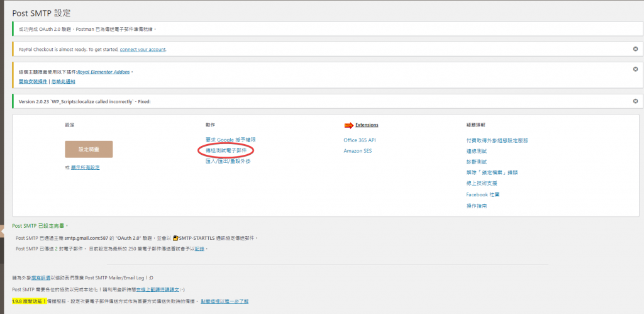The height and width of the screenshot is (314, 644).
Task: Open the Extensions heading link
Action: [367, 125]
